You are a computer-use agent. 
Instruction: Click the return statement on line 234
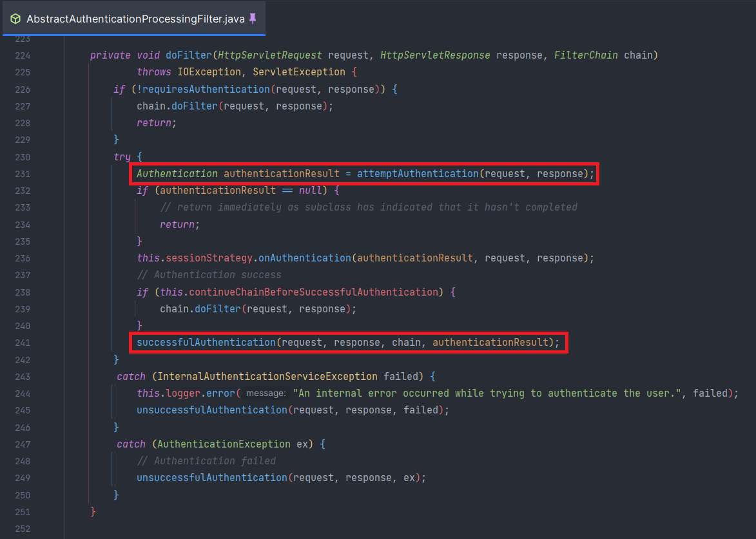pos(180,225)
